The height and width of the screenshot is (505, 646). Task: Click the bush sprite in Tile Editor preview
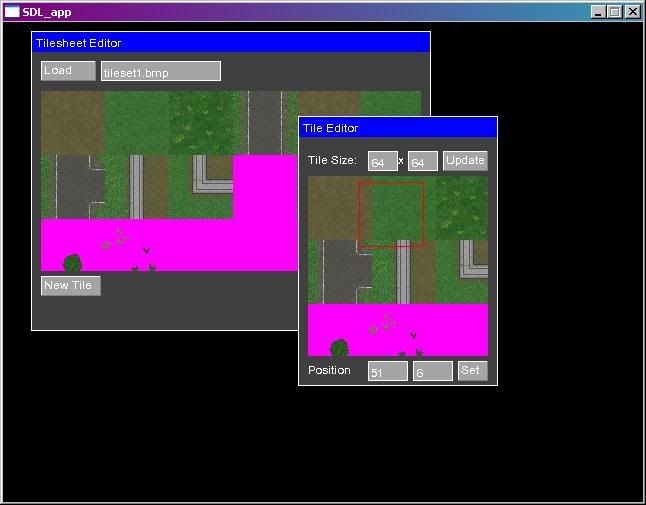339,347
